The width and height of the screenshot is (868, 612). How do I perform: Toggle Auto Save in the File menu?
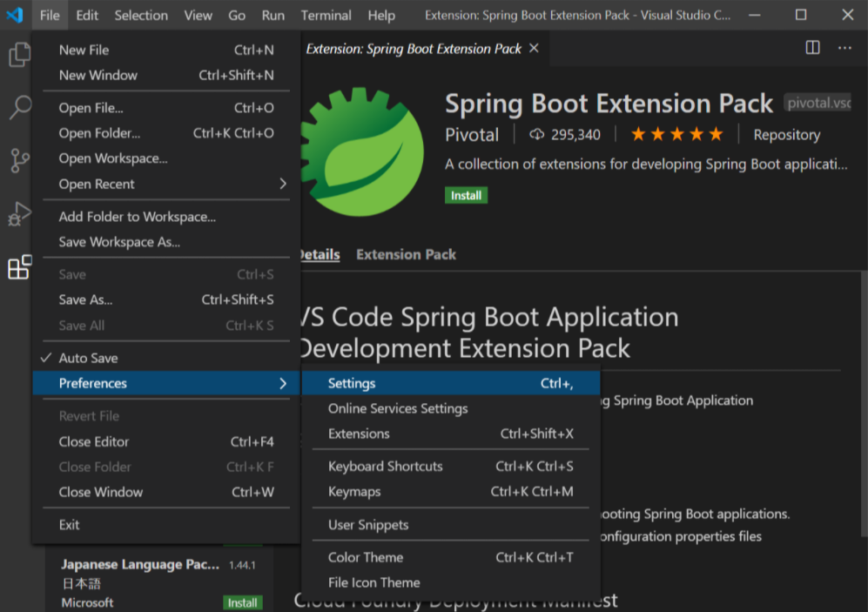tap(87, 357)
